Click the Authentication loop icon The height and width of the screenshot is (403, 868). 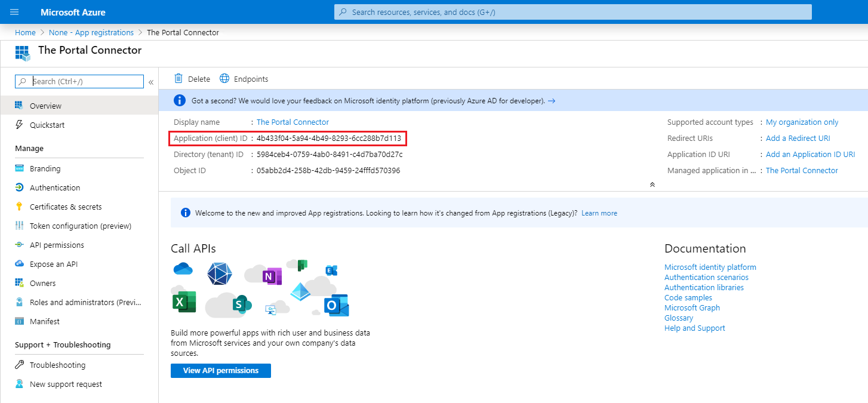click(19, 187)
